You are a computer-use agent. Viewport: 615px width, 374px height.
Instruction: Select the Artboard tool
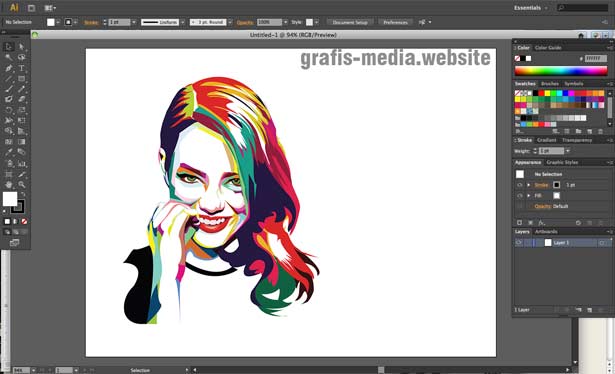(x=9, y=174)
